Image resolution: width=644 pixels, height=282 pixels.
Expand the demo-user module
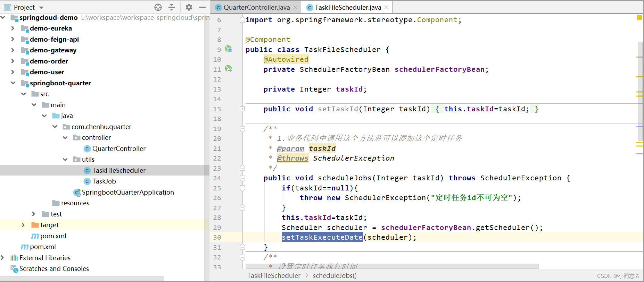click(x=13, y=72)
